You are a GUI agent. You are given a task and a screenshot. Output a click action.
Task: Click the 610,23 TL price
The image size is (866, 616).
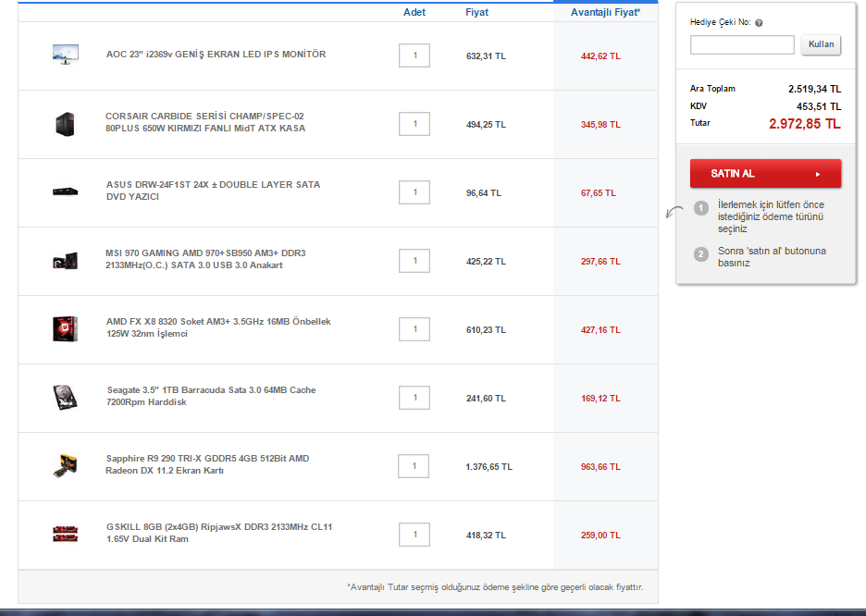click(486, 330)
